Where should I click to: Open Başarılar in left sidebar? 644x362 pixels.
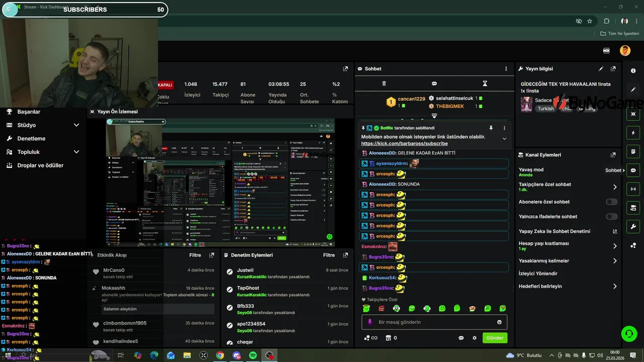tap(29, 112)
